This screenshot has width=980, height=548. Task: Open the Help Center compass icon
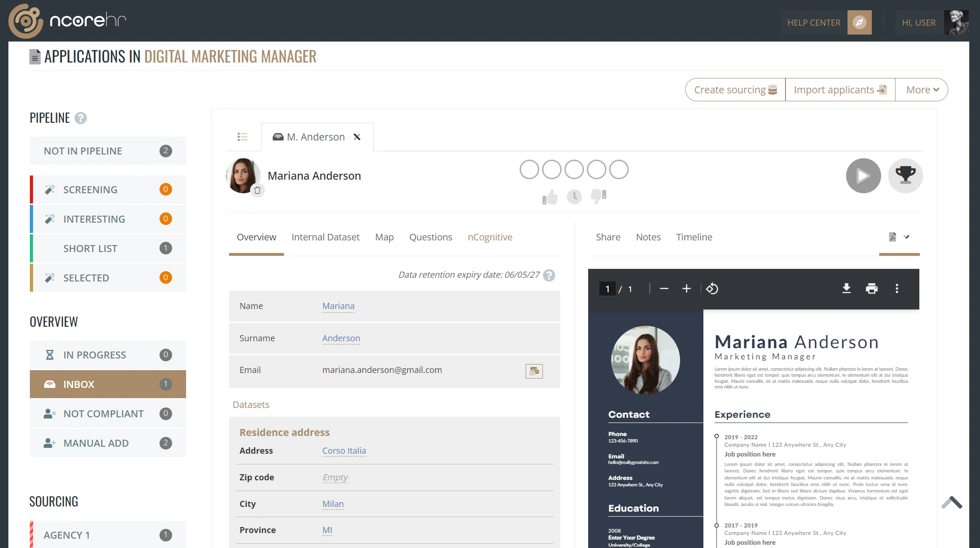pyautogui.click(x=860, y=22)
